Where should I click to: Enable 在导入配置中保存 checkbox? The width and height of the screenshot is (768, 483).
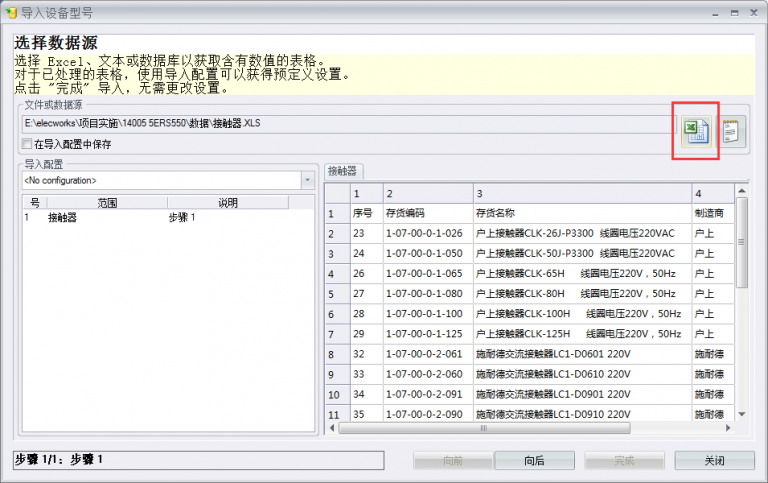27,144
